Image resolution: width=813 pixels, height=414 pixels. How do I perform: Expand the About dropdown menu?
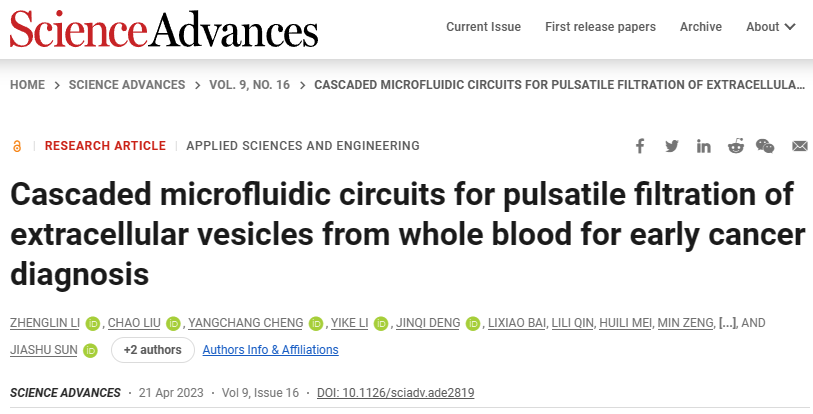click(x=771, y=27)
